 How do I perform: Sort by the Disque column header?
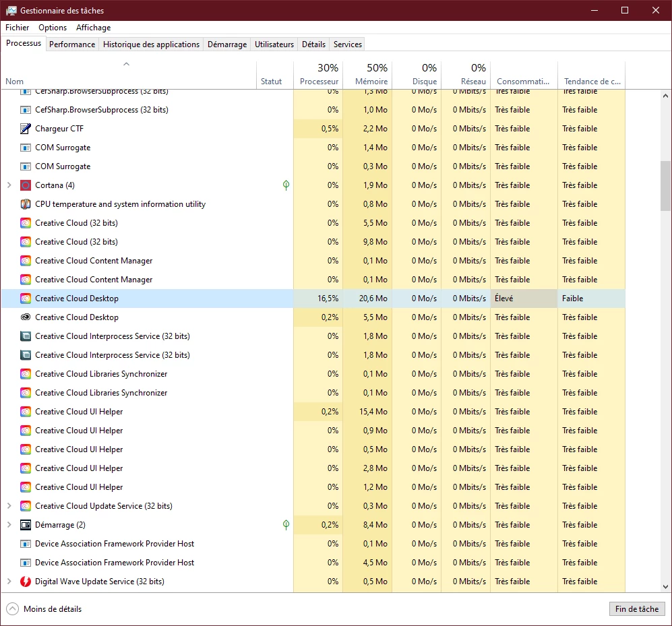click(417, 75)
